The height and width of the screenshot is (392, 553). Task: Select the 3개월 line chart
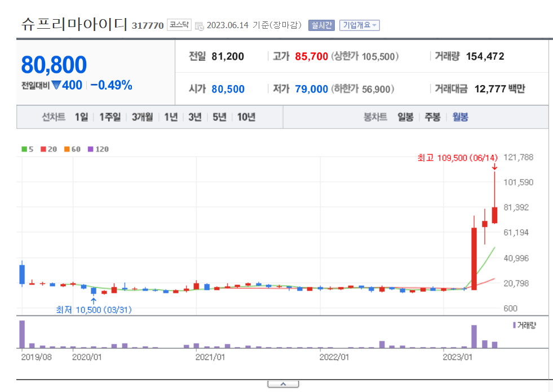coord(143,117)
